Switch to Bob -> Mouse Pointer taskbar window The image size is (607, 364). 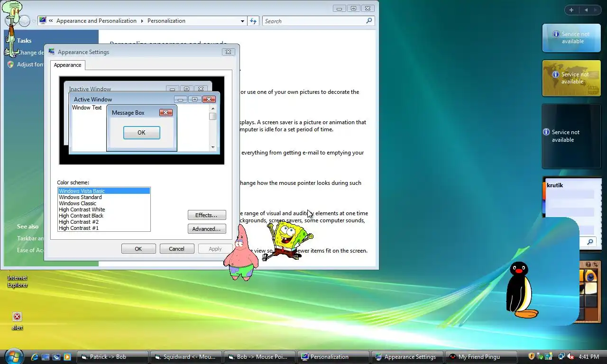260,357
